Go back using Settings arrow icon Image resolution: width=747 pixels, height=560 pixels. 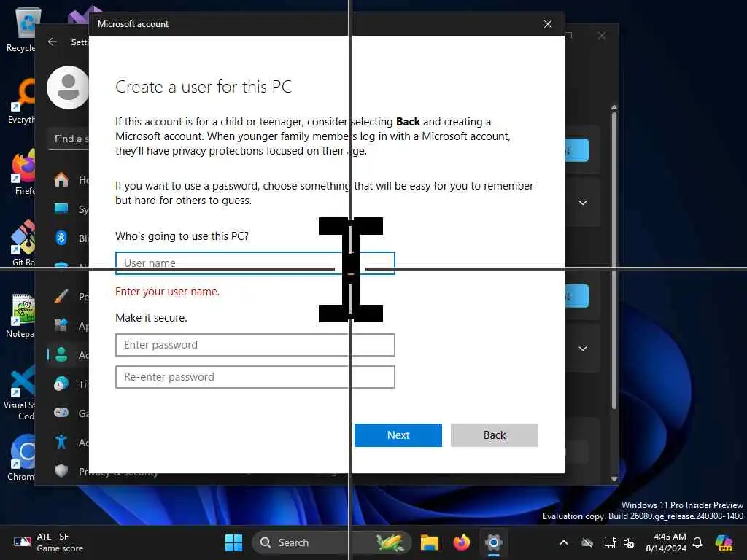[x=53, y=42]
